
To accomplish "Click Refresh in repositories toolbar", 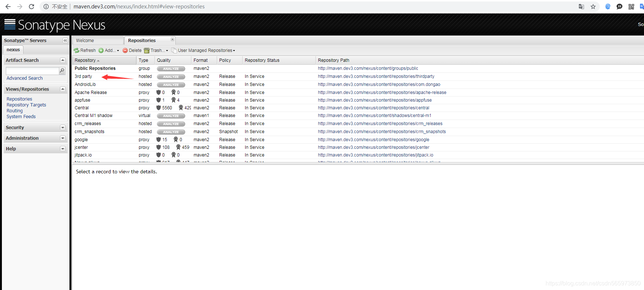I will pyautogui.click(x=85, y=50).
